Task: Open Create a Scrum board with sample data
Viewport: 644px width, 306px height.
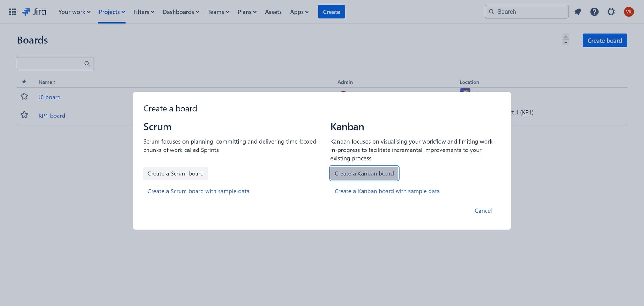Action: coord(198,191)
